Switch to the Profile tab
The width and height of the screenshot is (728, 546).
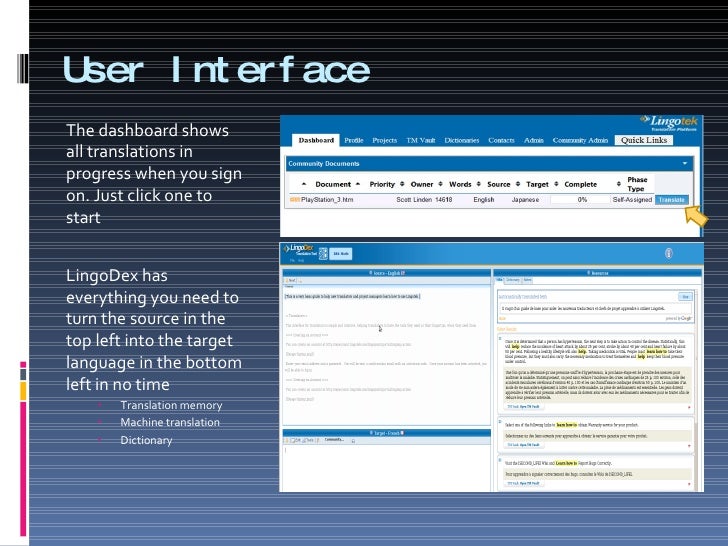pyautogui.click(x=354, y=140)
